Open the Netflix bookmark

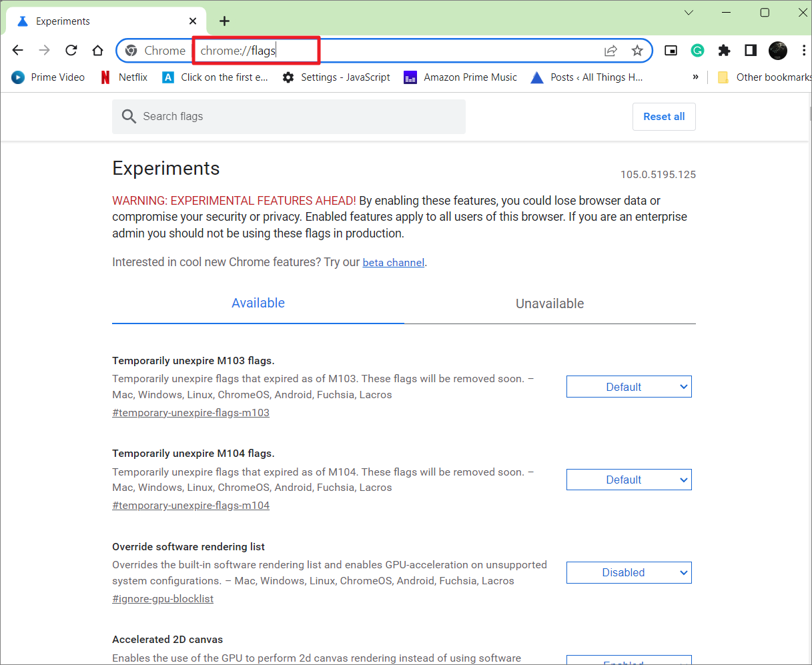coord(123,77)
